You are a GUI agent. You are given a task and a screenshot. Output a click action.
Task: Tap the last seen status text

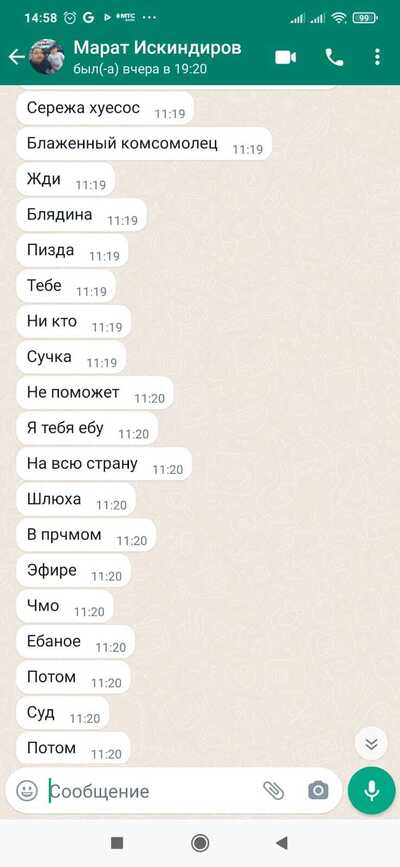[x=140, y=69]
